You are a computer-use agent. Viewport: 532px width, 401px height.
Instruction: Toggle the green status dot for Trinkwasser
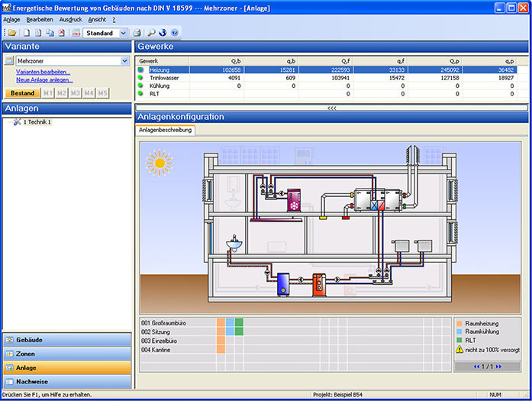click(x=141, y=78)
